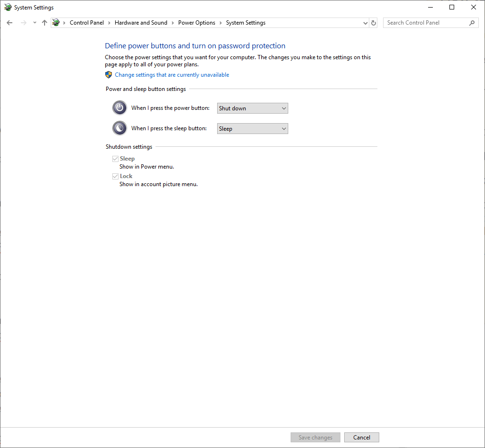Click the back navigation arrow
The height and width of the screenshot is (448, 485).
[9, 22]
